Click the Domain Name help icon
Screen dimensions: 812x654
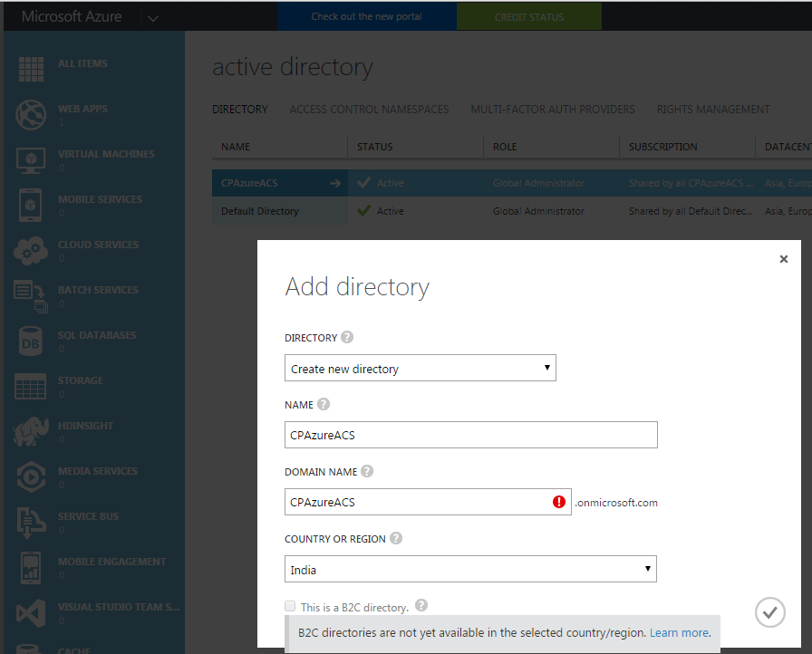(x=367, y=471)
